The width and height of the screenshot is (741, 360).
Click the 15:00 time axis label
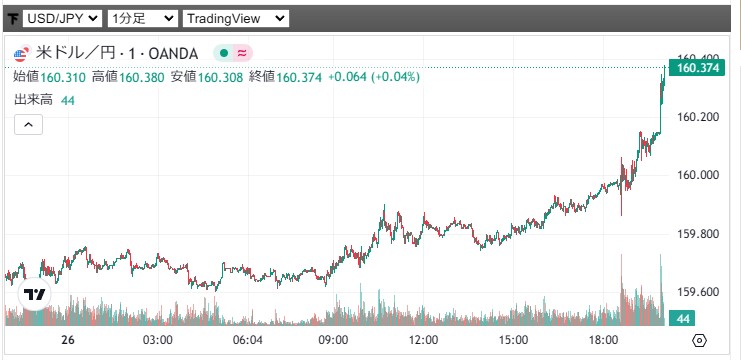point(514,340)
